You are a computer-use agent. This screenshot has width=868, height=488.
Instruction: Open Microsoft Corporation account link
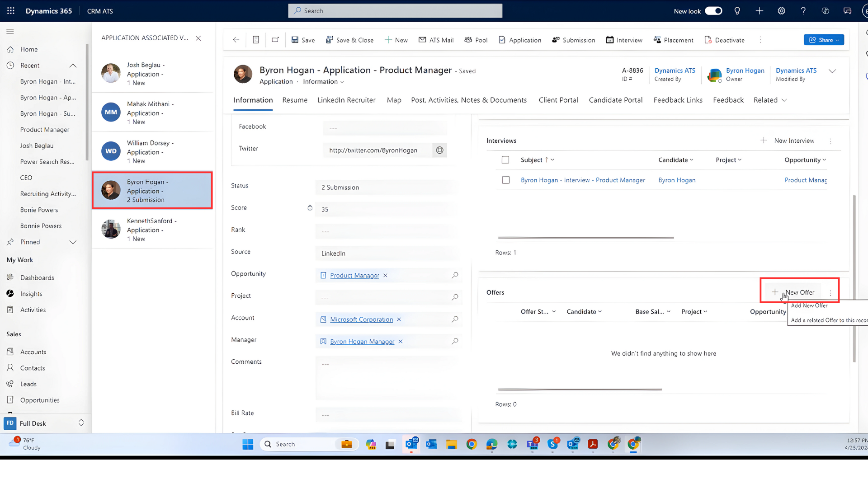(361, 319)
